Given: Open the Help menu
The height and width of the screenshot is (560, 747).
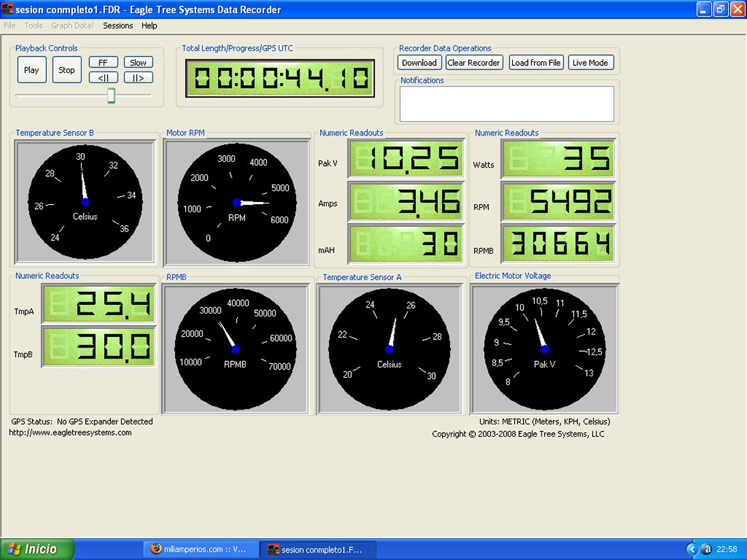Looking at the screenshot, I should (x=149, y=26).
